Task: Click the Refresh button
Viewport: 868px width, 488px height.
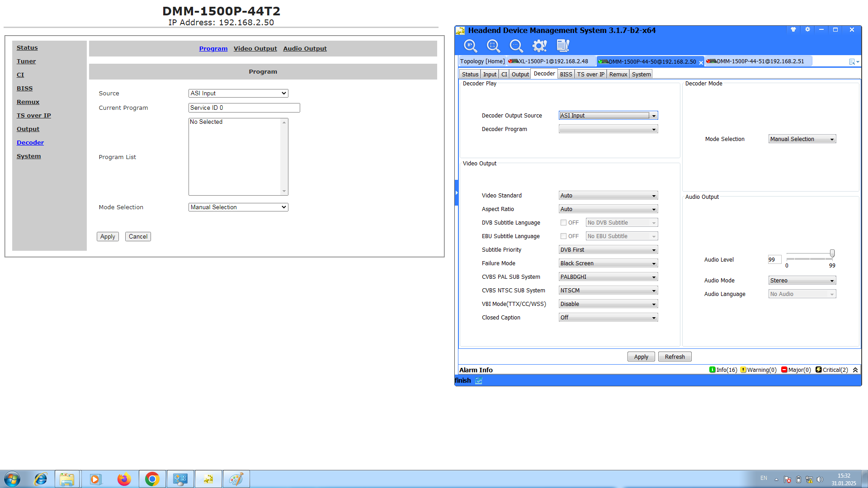Action: click(x=675, y=357)
